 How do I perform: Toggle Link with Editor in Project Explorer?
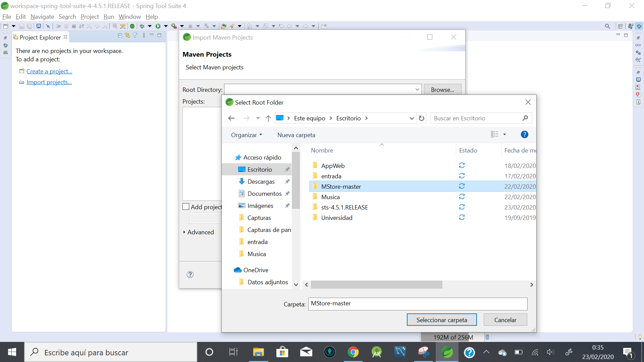pyautogui.click(x=127, y=36)
